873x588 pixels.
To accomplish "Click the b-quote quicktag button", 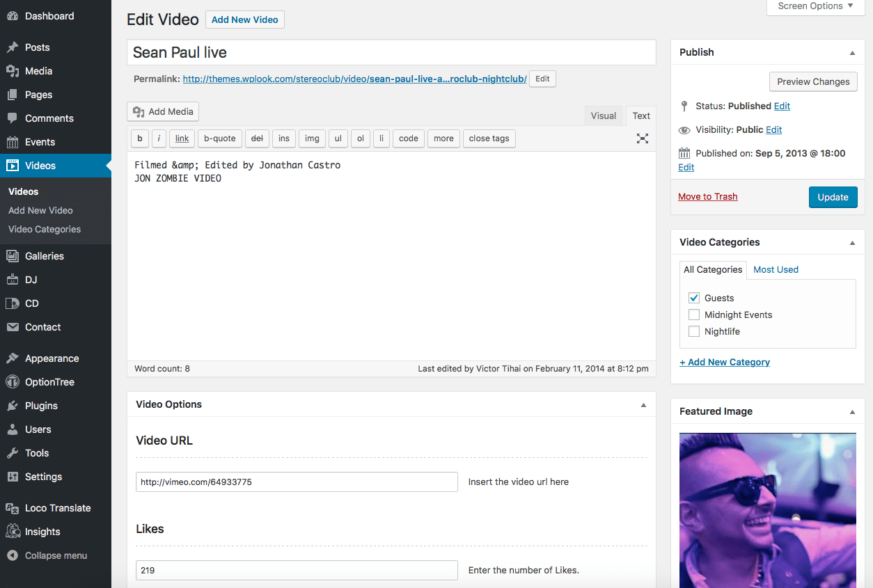I will (x=220, y=138).
